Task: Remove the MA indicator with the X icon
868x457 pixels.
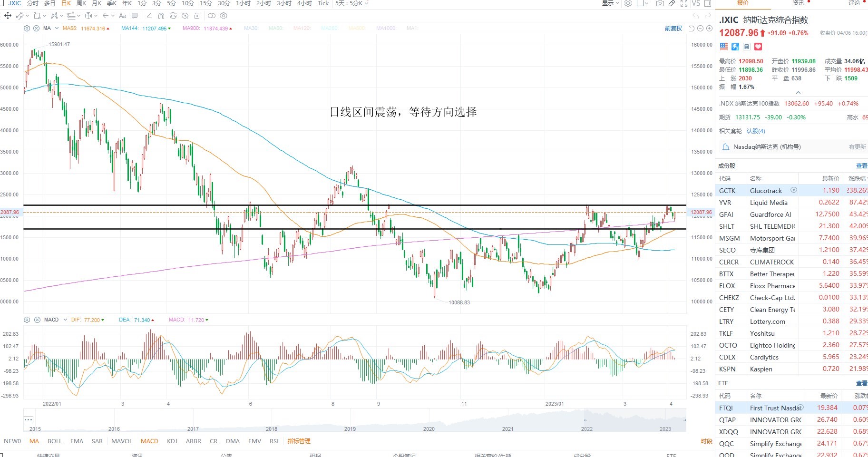Action: coord(36,28)
